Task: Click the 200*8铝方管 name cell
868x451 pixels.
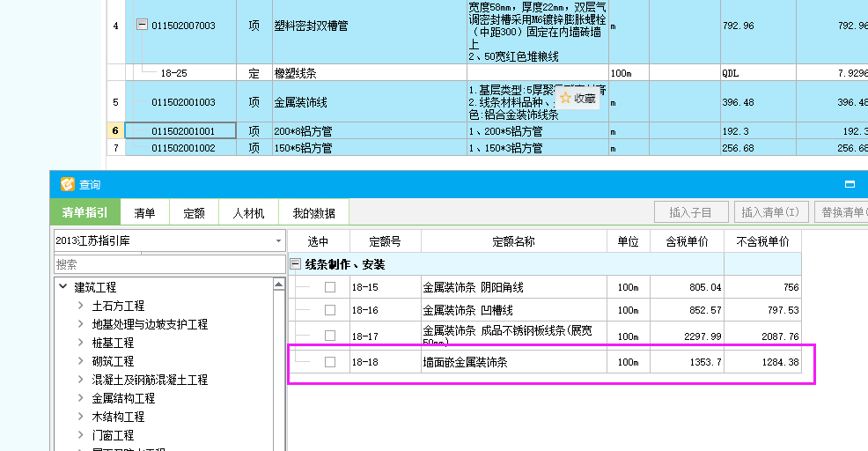Action: (369, 131)
